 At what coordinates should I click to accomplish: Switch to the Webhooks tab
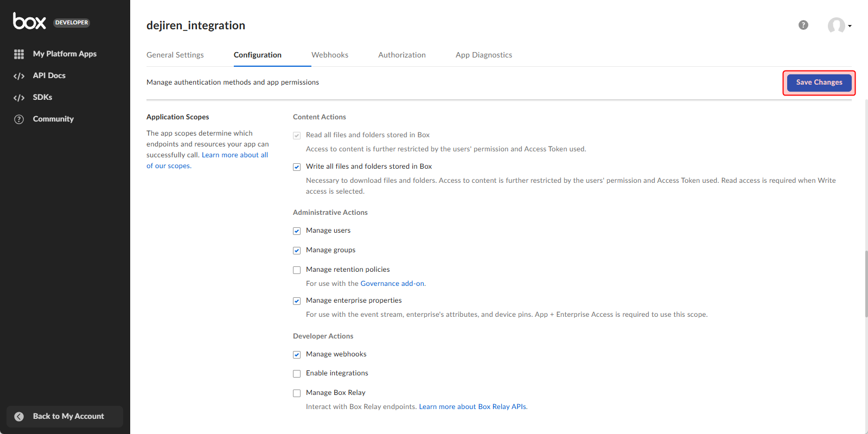[x=330, y=55]
